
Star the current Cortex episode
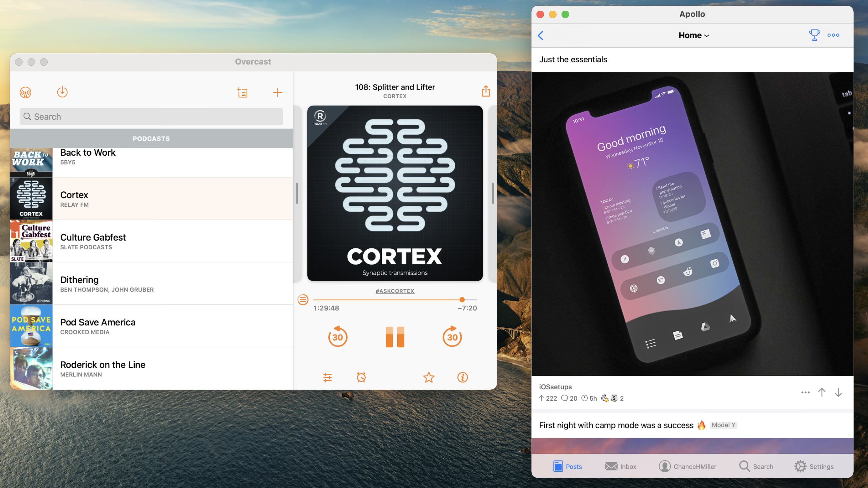pos(429,377)
